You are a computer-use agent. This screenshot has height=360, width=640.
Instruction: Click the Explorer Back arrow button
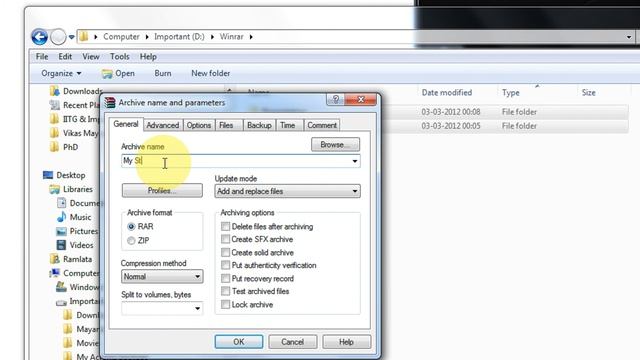[x=40, y=37]
